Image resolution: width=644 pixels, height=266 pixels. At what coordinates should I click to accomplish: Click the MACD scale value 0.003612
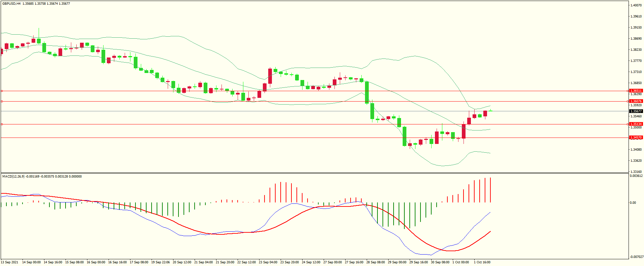pyautogui.click(x=636, y=176)
